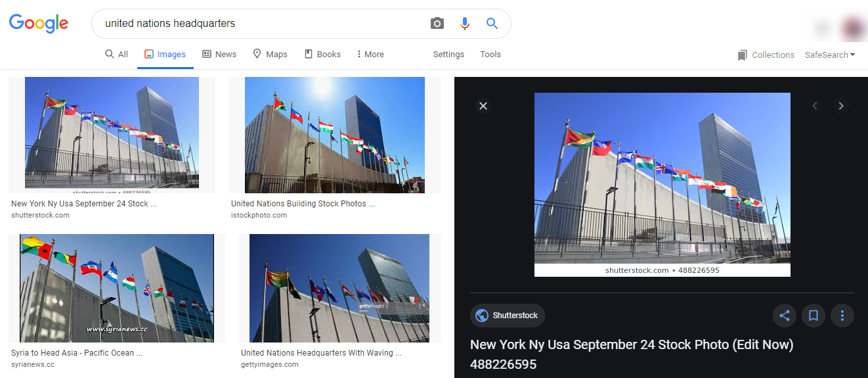Switch to the Books tab
This screenshot has height=378, width=868.
tap(322, 55)
